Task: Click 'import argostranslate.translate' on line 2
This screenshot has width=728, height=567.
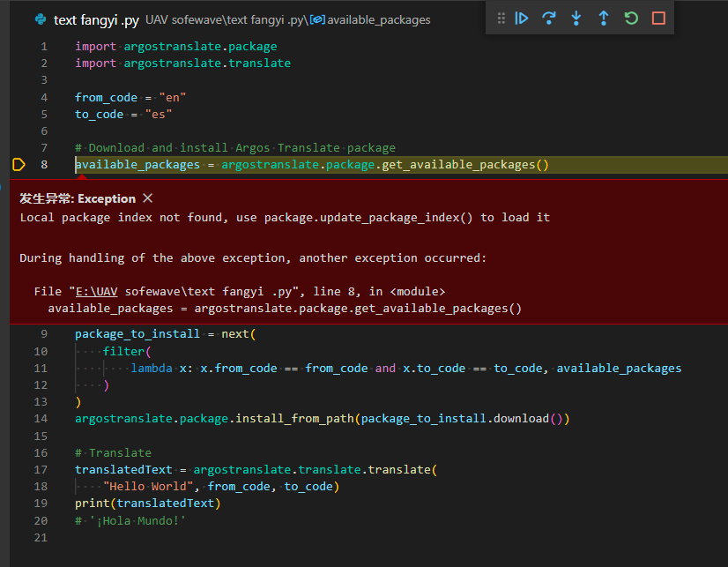Action: pyautogui.click(x=183, y=63)
